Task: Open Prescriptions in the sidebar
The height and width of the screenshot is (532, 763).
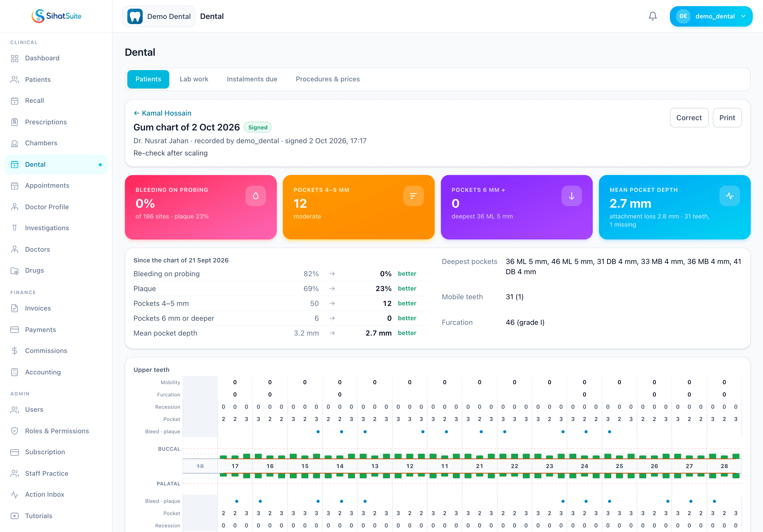Action: 56,122
